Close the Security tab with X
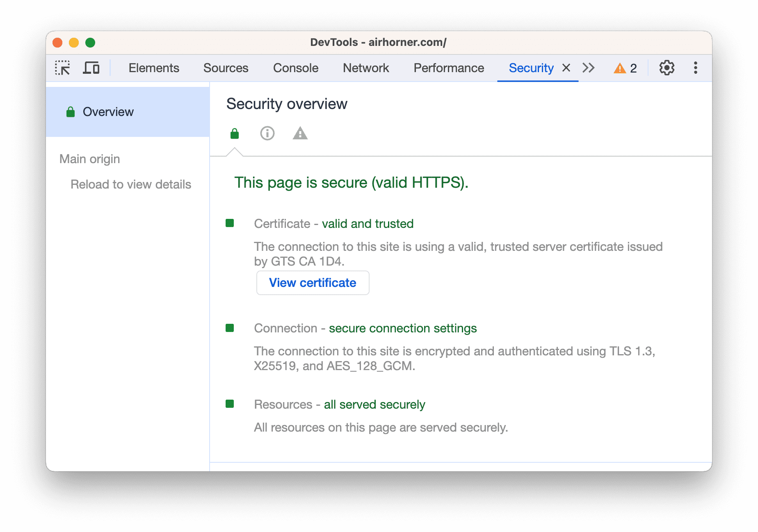Viewport: 758px width, 532px height. (x=566, y=68)
